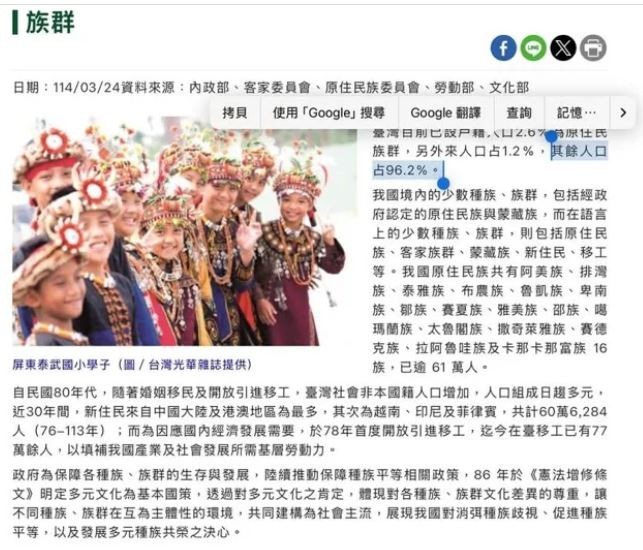Screen dimensions: 643x550
Task: Tap the end selection handle
Action: (x=443, y=183)
